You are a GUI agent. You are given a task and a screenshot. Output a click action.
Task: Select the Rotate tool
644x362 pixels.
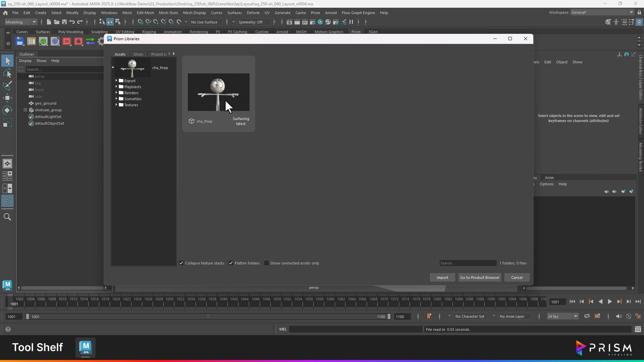tap(7, 110)
